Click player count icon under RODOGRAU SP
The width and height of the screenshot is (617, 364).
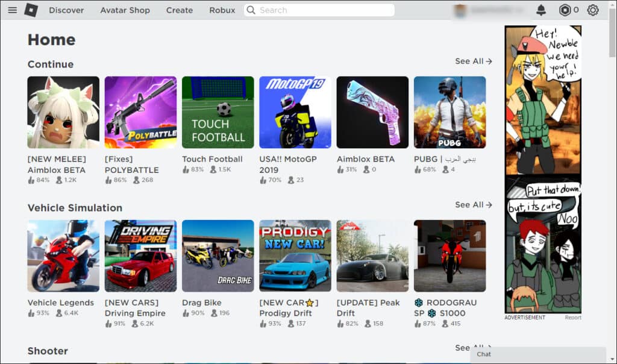pos(445,324)
